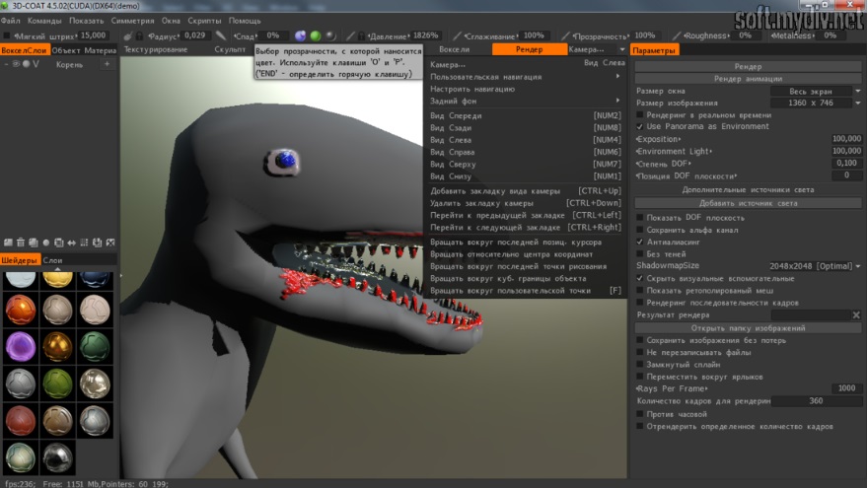The height and width of the screenshot is (488, 868).
Task: Toggle Use Panorama as Environment checkbox
Action: 640,126
